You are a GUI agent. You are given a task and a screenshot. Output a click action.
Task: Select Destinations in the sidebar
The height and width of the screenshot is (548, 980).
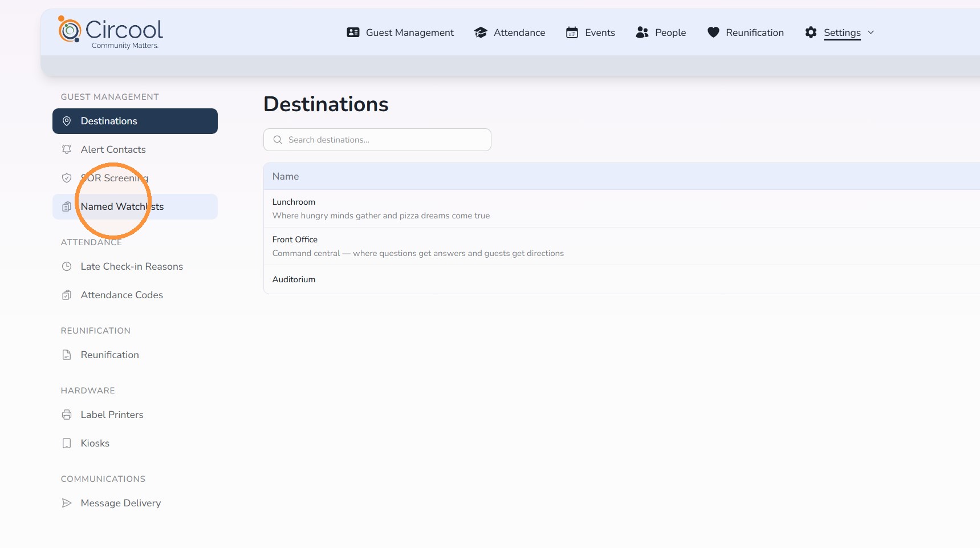tap(135, 121)
